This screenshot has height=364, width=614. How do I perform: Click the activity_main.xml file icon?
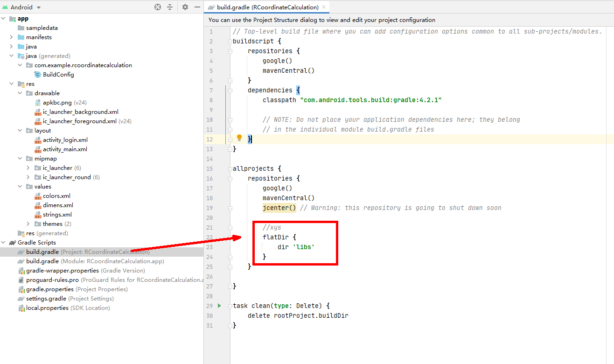point(38,149)
